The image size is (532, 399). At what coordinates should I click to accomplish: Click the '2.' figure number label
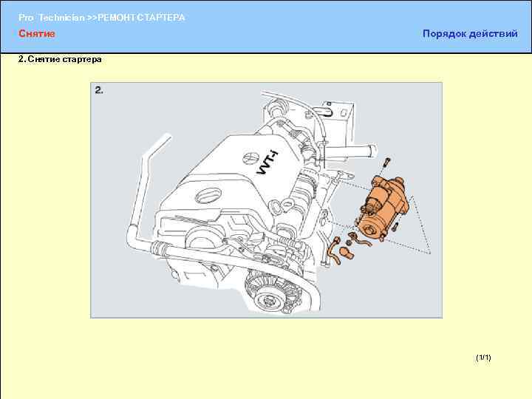pos(99,90)
